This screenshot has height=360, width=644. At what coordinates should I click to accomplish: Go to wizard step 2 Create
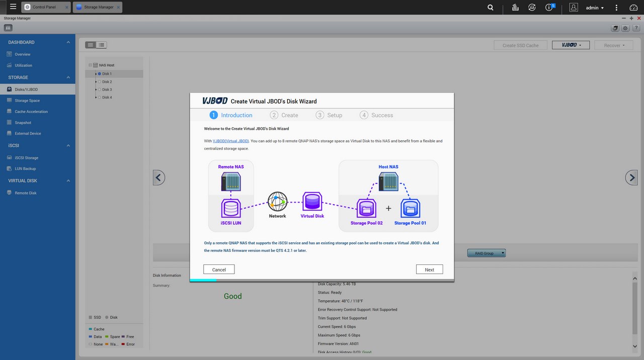(x=284, y=115)
